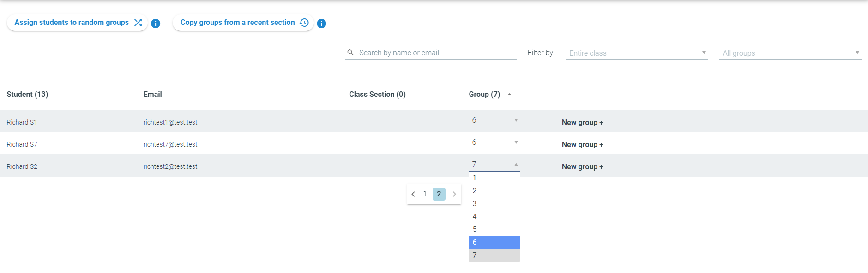This screenshot has height=273, width=868.
Task: Expand the Entire class filter dropdown
Action: (x=637, y=53)
